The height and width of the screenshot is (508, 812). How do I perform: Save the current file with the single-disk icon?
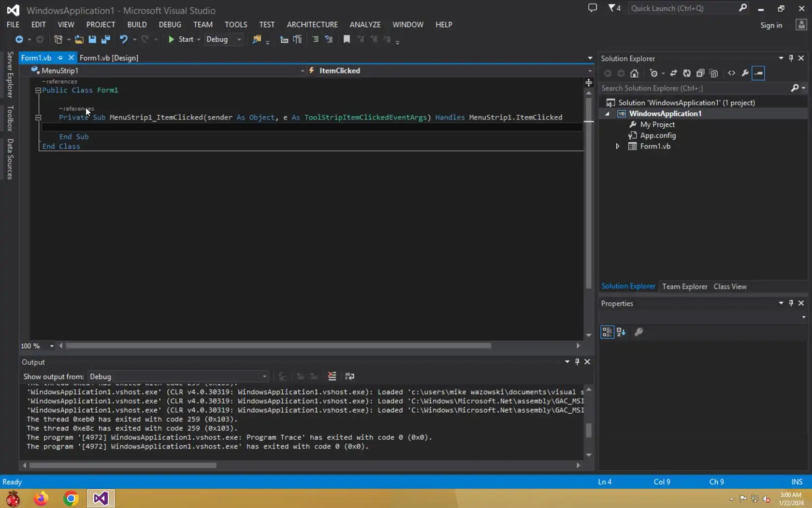92,39
